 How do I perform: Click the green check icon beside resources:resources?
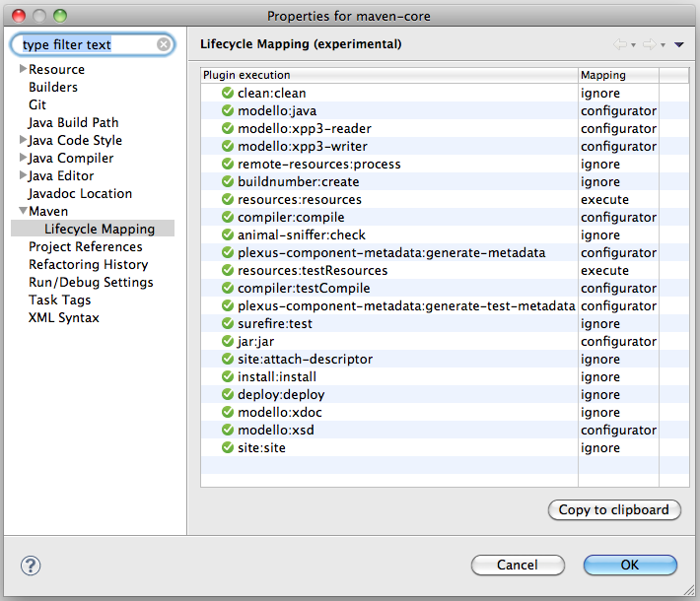tap(228, 199)
